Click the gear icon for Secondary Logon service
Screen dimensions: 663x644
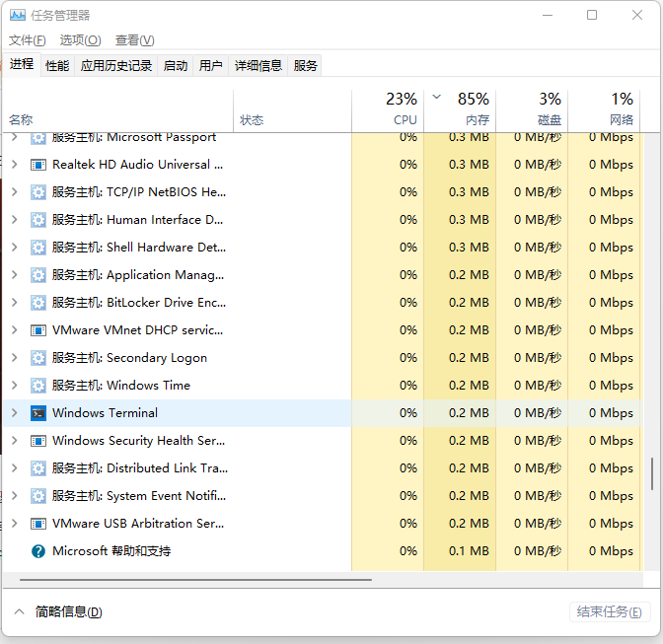pos(38,358)
